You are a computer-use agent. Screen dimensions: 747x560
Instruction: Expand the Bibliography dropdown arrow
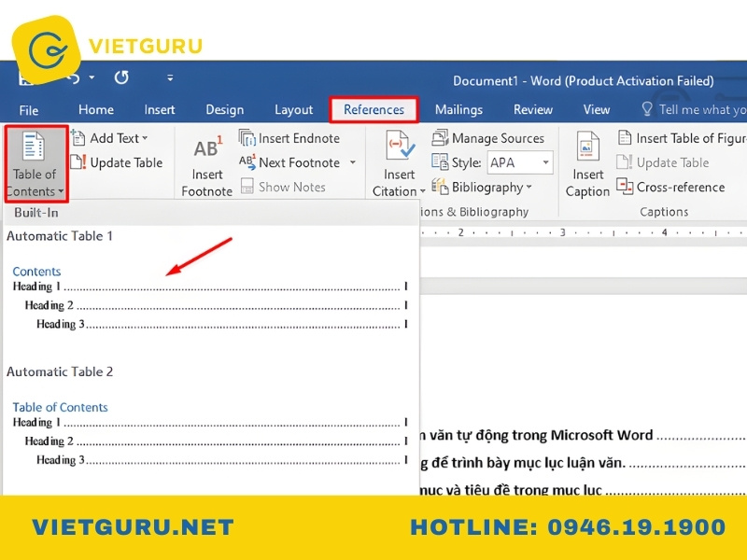point(529,188)
